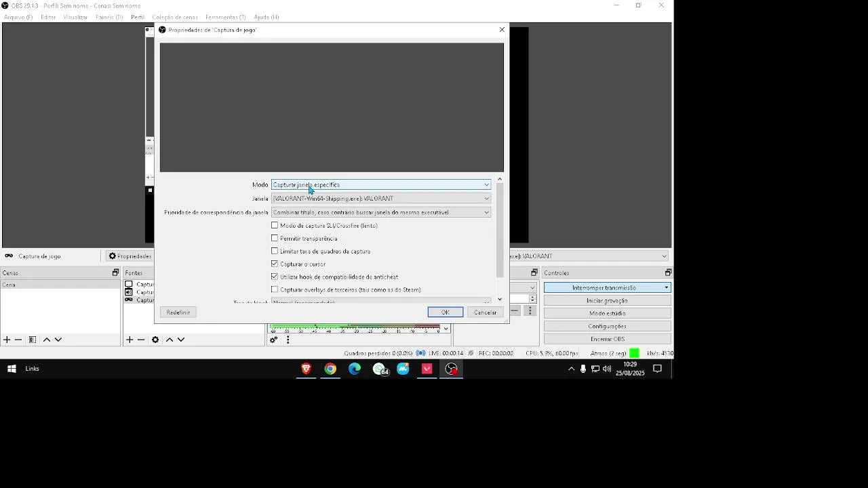Undock the transitions panel icon left of Controles

point(534,272)
